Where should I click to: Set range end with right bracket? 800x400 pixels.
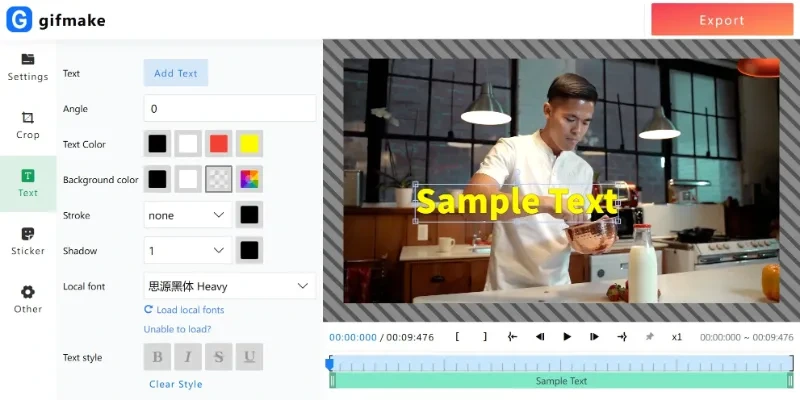click(485, 337)
